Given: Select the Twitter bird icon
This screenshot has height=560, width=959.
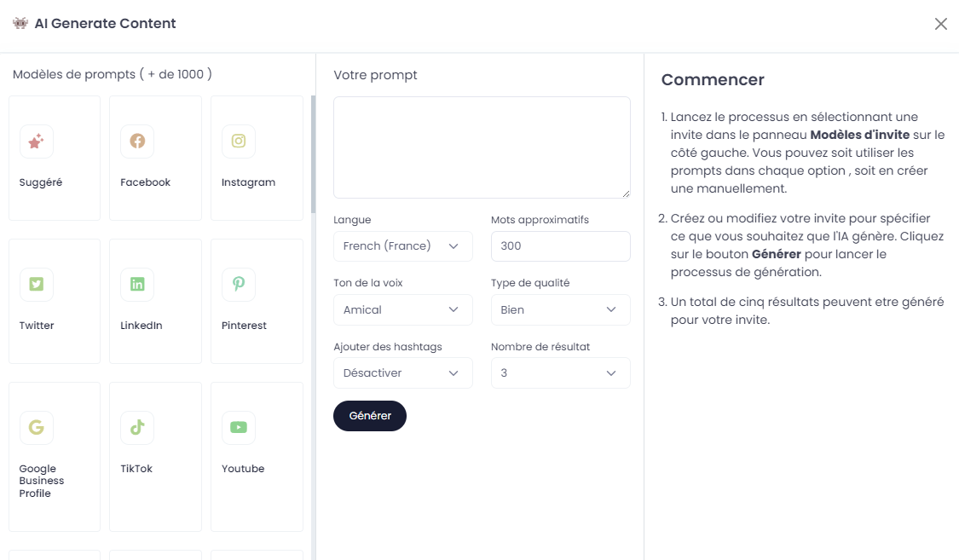Looking at the screenshot, I should 36,285.
